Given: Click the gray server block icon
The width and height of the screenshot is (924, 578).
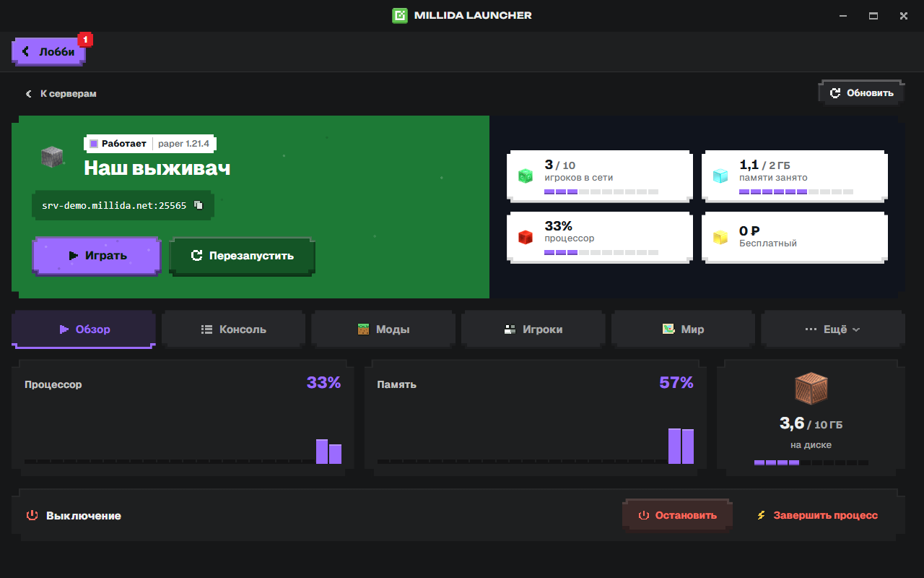Looking at the screenshot, I should coord(51,156).
